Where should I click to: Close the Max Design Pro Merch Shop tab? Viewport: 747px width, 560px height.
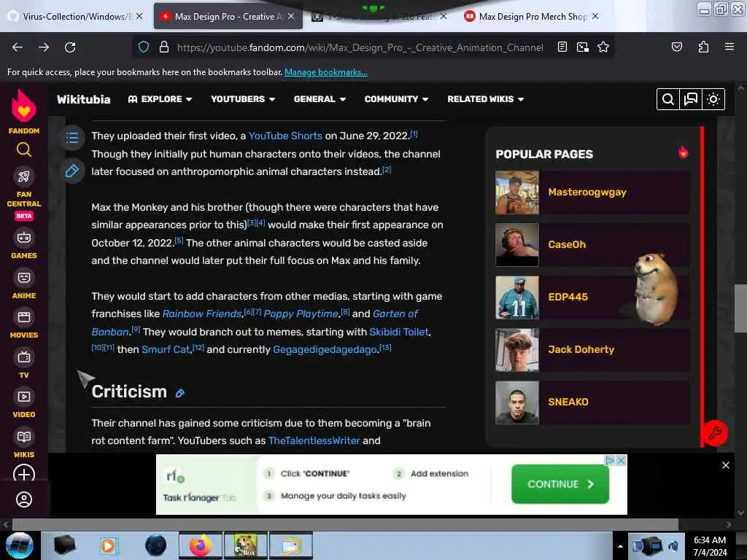[x=595, y=16]
